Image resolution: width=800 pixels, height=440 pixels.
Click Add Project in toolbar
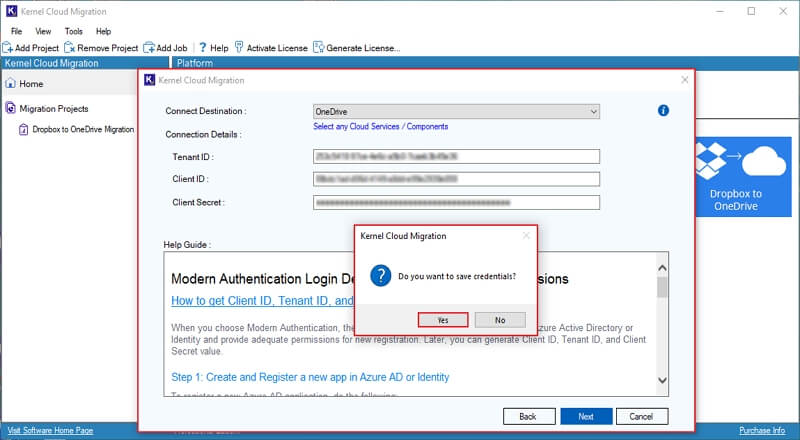pos(31,48)
